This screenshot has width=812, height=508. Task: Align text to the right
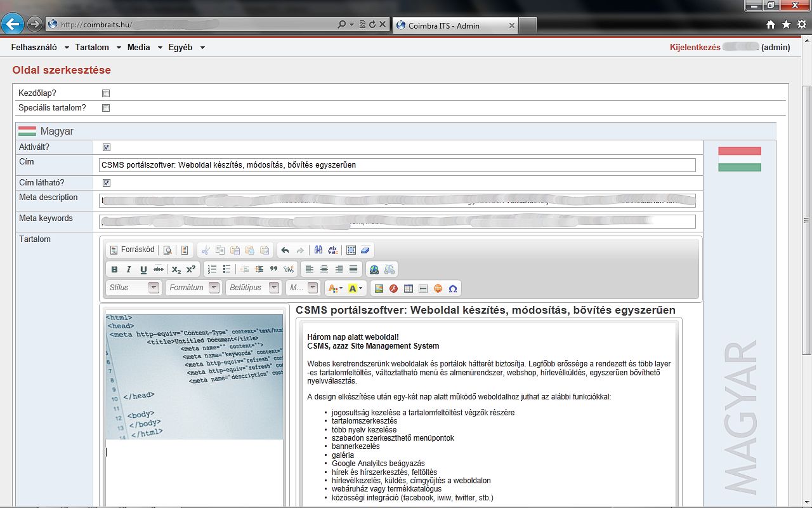click(339, 269)
